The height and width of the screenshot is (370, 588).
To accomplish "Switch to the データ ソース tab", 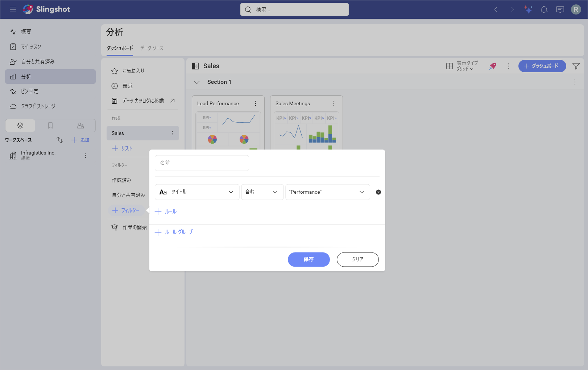I will pyautogui.click(x=152, y=48).
